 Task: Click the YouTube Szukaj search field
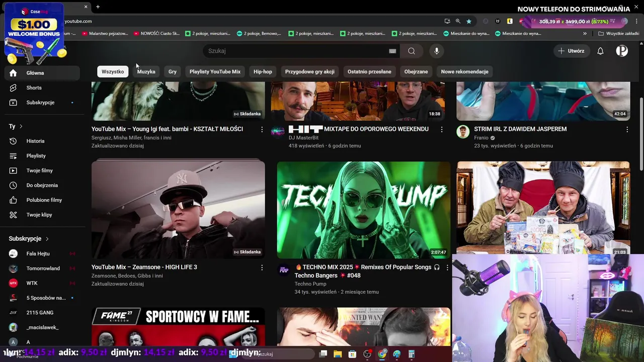point(297,51)
